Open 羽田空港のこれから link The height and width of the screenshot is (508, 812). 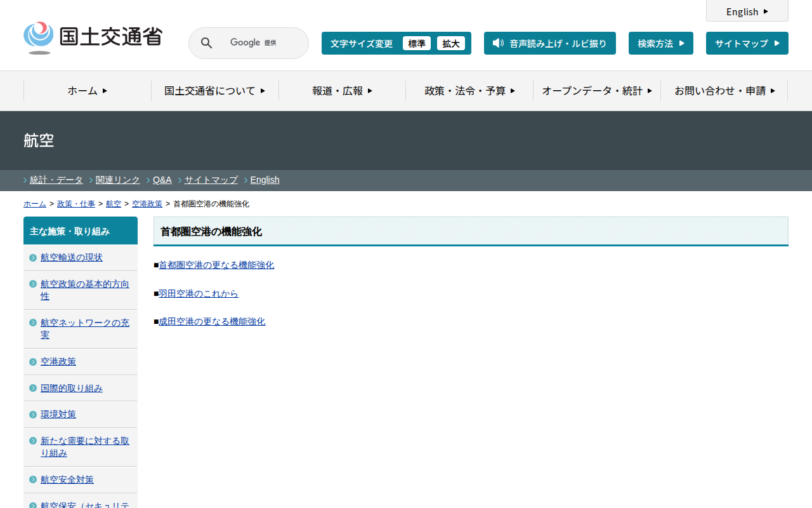click(199, 293)
